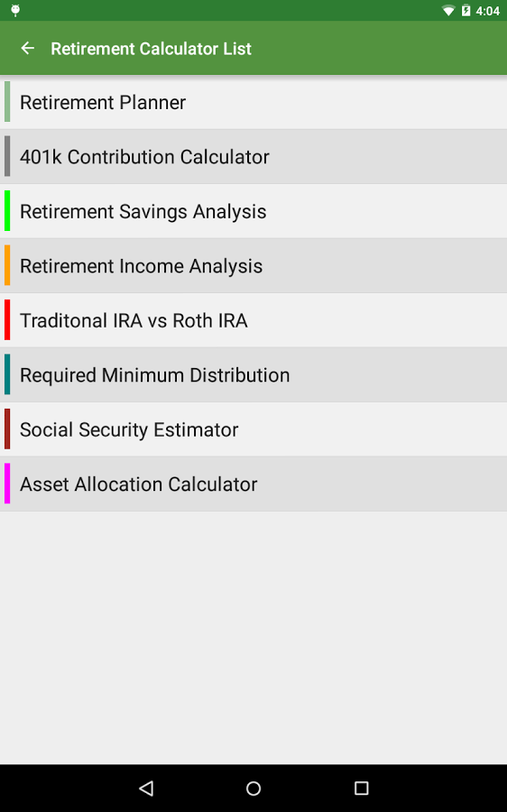Tap the back arrow in the header
The width and height of the screenshot is (507, 812).
[27, 48]
